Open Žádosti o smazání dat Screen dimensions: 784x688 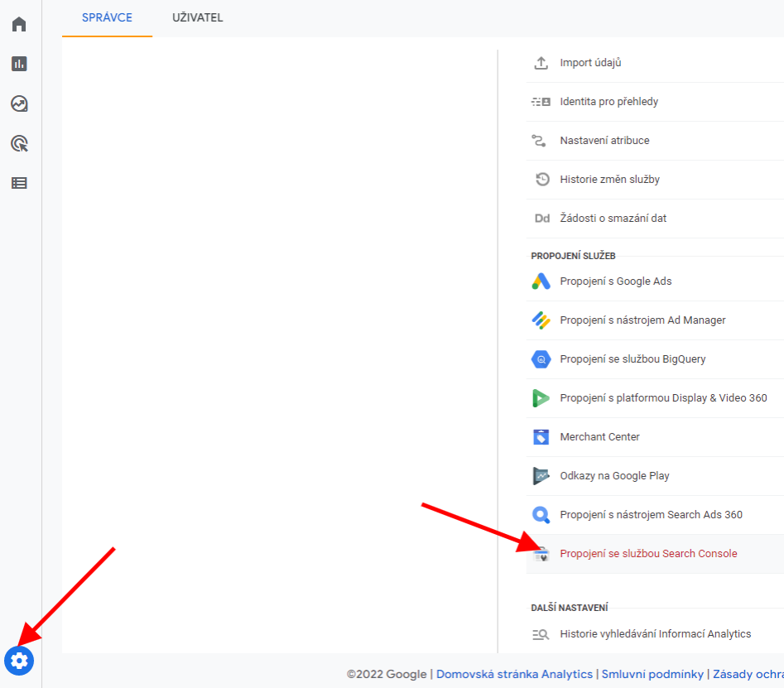pyautogui.click(x=613, y=219)
